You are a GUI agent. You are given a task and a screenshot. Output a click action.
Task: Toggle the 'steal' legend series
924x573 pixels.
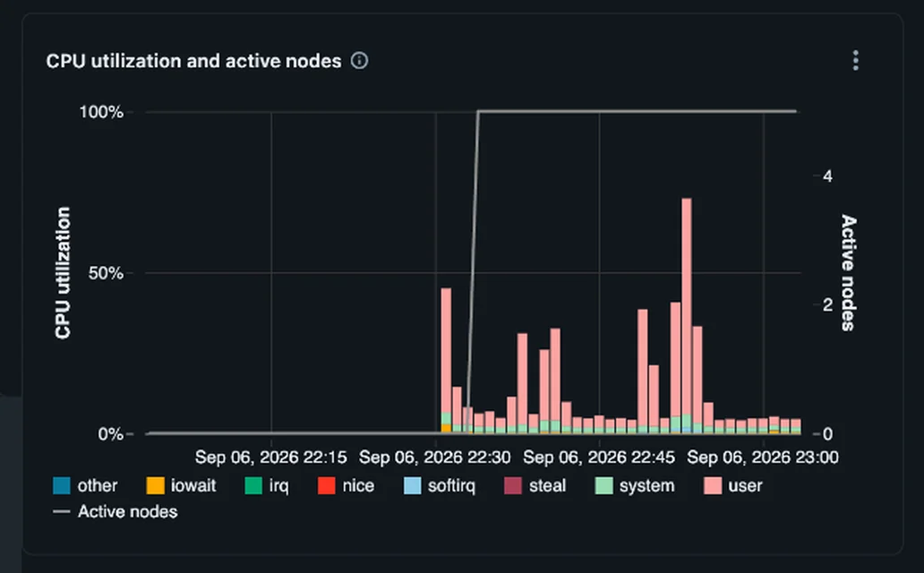(535, 486)
